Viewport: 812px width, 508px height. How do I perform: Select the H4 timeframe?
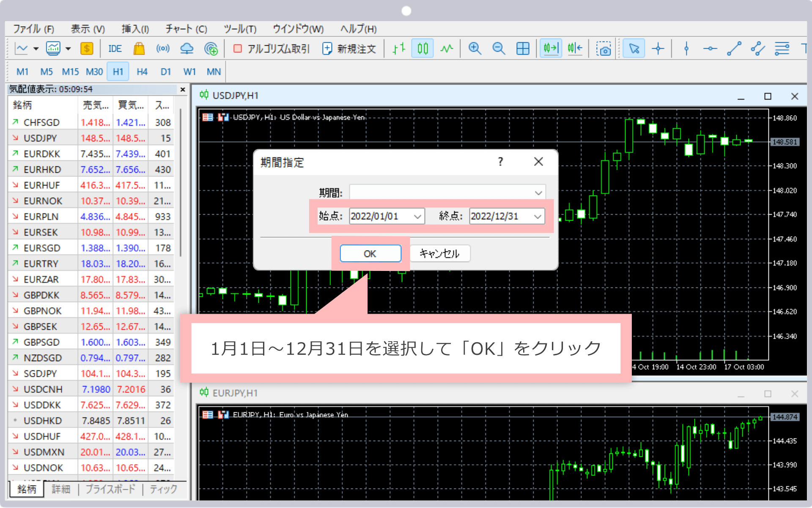click(142, 72)
